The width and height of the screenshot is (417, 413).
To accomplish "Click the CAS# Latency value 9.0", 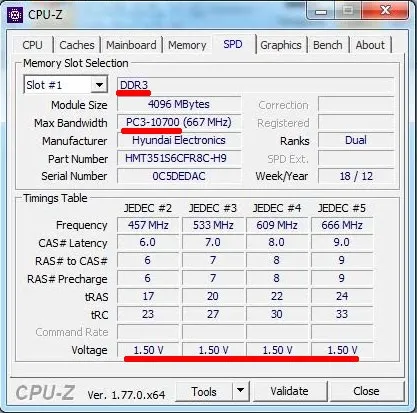I will point(342,242).
